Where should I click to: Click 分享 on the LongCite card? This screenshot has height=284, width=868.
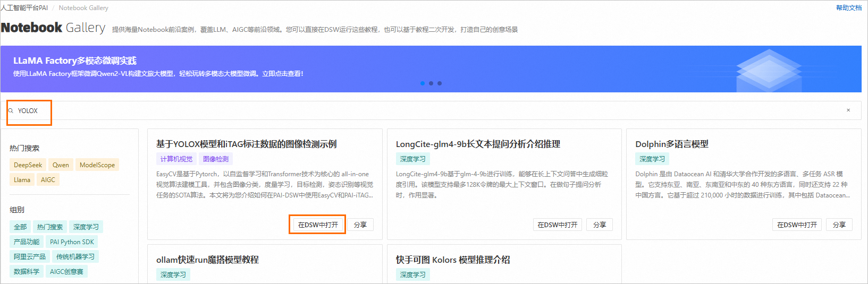point(600,225)
